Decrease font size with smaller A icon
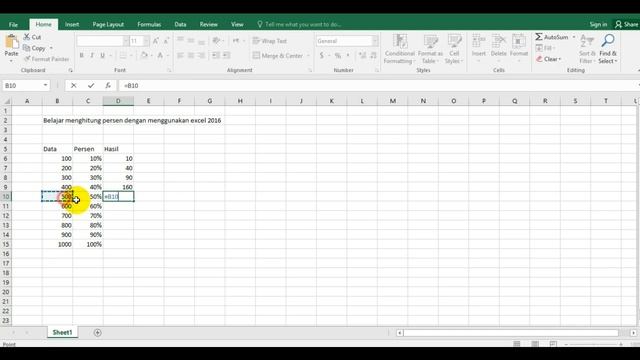This screenshot has height=360, width=640. tap(166, 41)
